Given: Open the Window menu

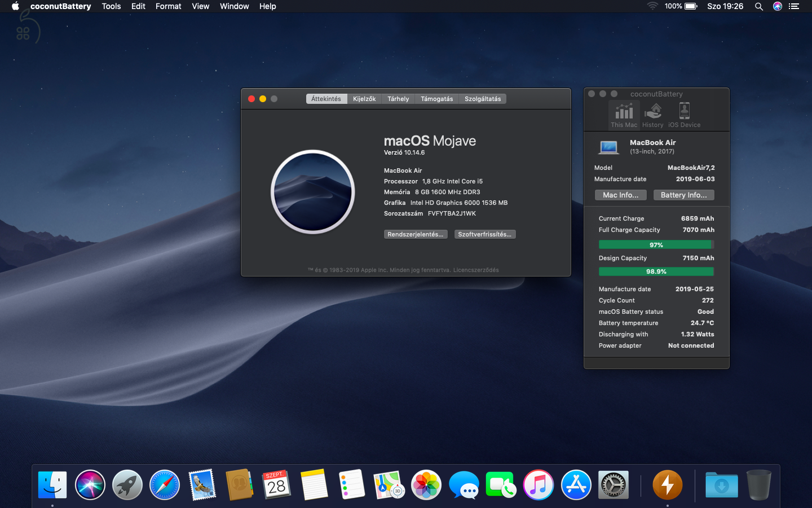Looking at the screenshot, I should [x=234, y=6].
